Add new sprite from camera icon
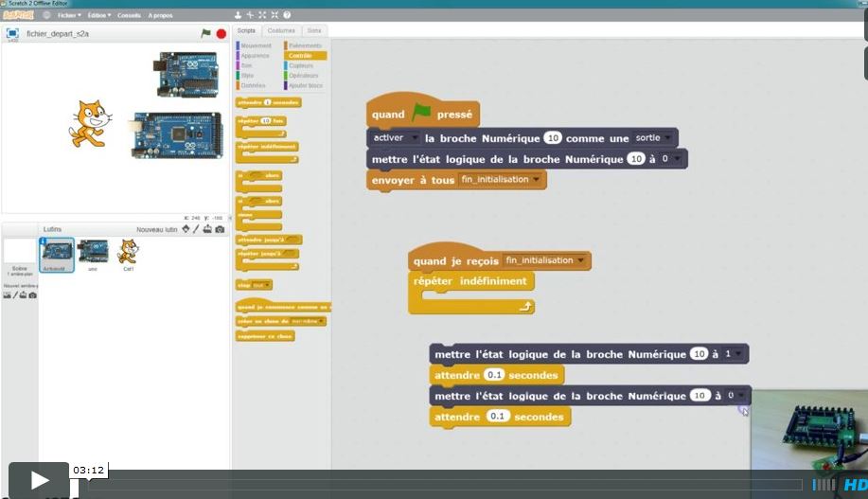 pyautogui.click(x=220, y=229)
